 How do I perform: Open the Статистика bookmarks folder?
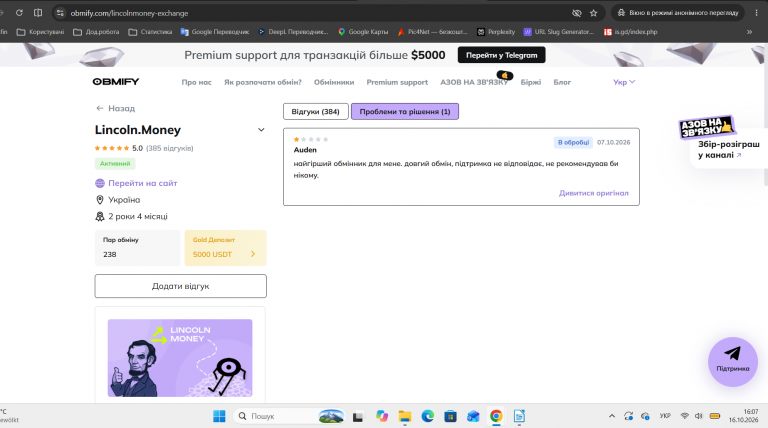point(150,32)
